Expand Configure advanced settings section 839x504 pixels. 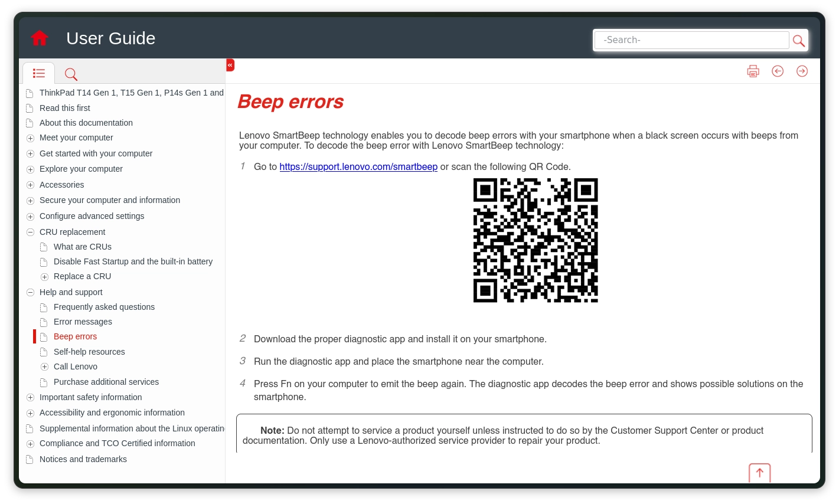[30, 217]
